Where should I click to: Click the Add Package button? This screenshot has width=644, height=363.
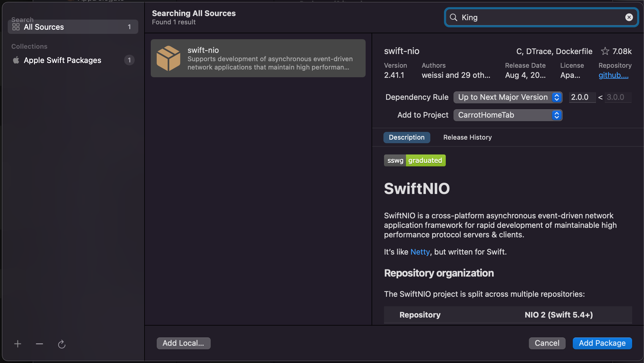[x=602, y=343]
